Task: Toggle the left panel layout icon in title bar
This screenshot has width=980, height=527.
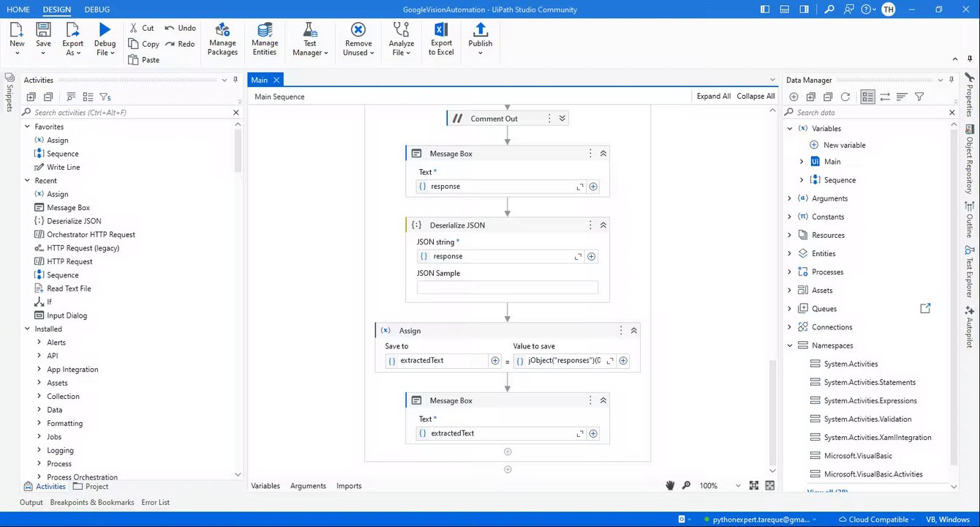Action: tap(765, 10)
